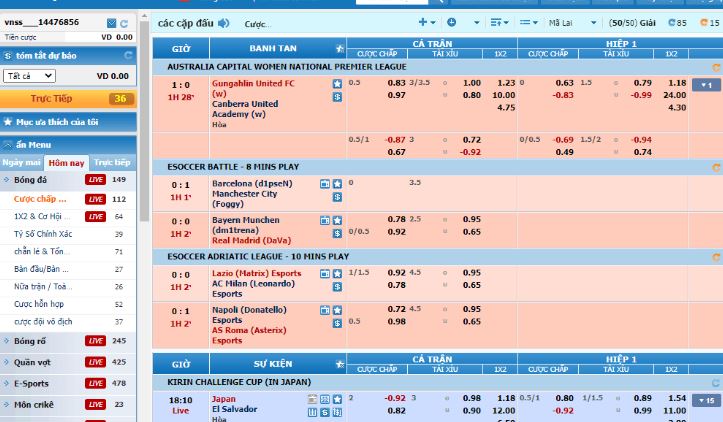
Task: Select 1X2 & Cơ Hội menu item
Action: [42, 216]
